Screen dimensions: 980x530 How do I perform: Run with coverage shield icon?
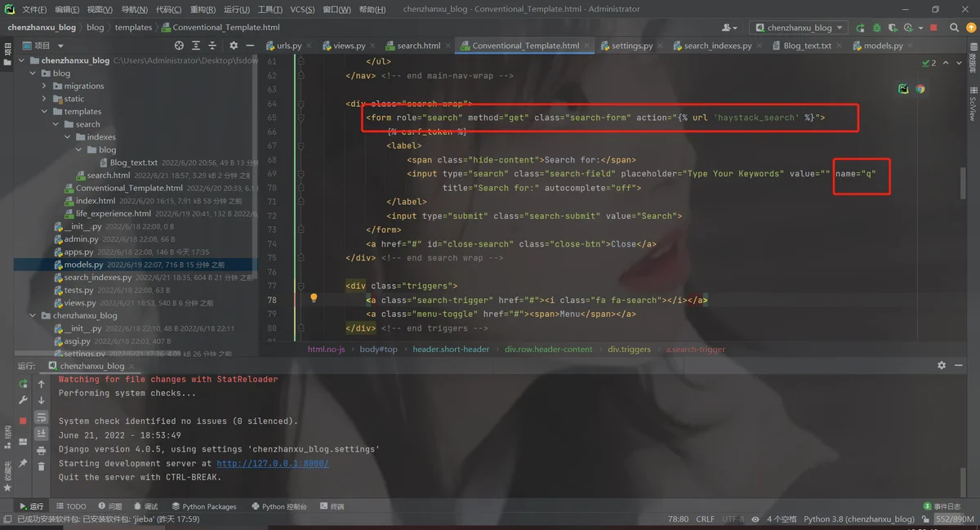892,28
